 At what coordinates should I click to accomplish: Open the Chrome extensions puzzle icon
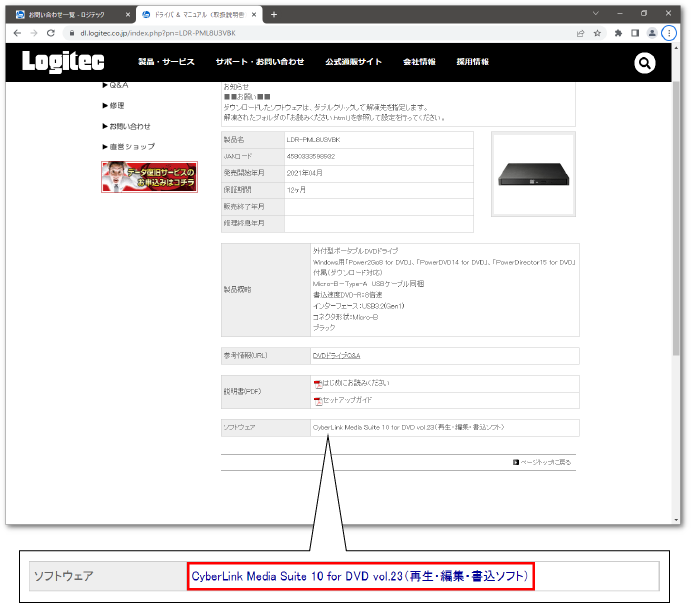[x=618, y=33]
